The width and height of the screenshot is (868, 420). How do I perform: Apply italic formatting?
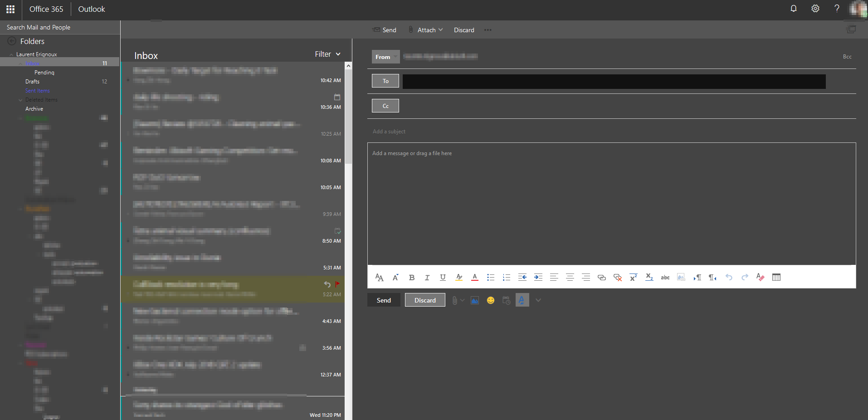point(427,277)
